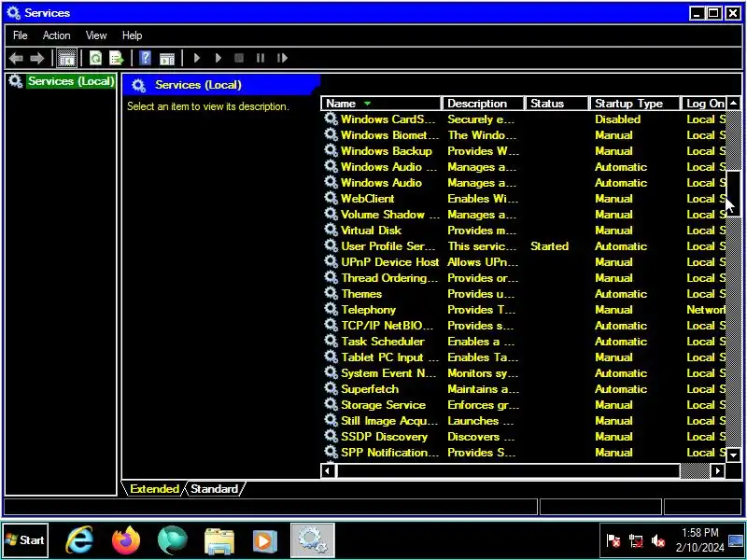Go forward with the toolbar forward arrow

[x=36, y=58]
